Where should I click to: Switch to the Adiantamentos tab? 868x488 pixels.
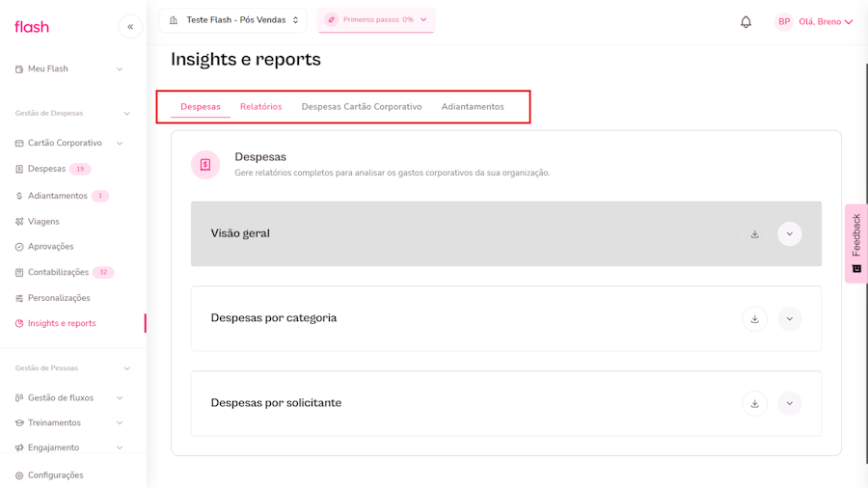[x=473, y=107]
